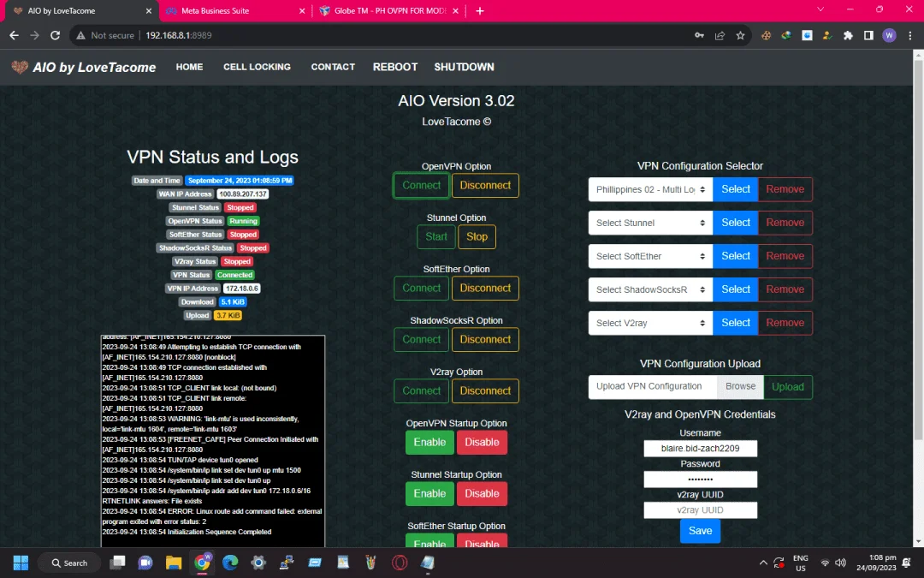Open CONTACT nav item
Viewport: 924px width, 578px height.
tap(333, 68)
